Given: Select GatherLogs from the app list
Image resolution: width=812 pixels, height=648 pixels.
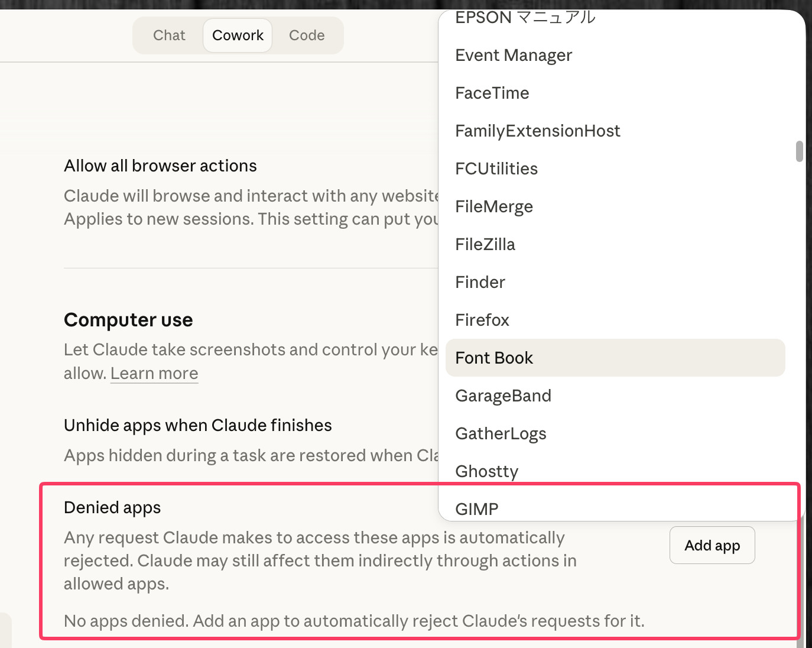Looking at the screenshot, I should pos(501,433).
